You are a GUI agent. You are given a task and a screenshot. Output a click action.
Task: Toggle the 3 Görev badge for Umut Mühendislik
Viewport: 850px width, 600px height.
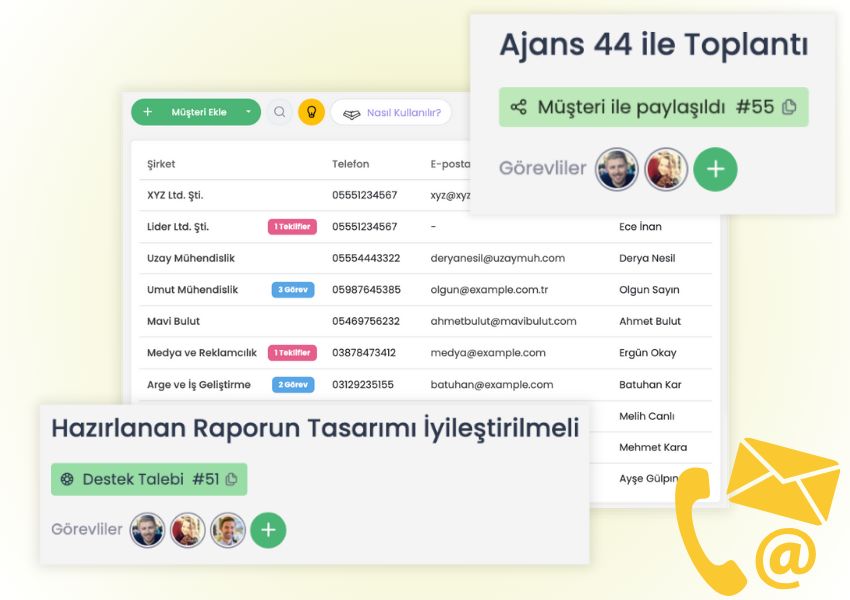(x=292, y=290)
